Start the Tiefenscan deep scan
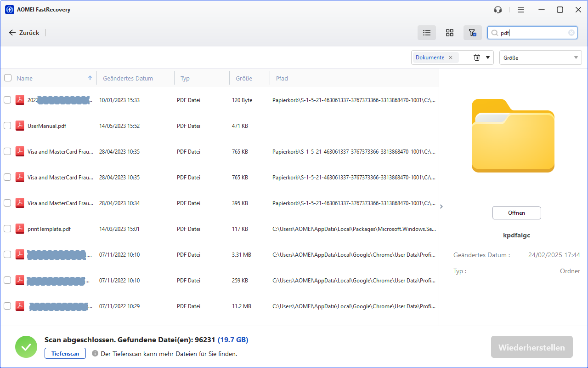This screenshot has width=588, height=368. [65, 354]
